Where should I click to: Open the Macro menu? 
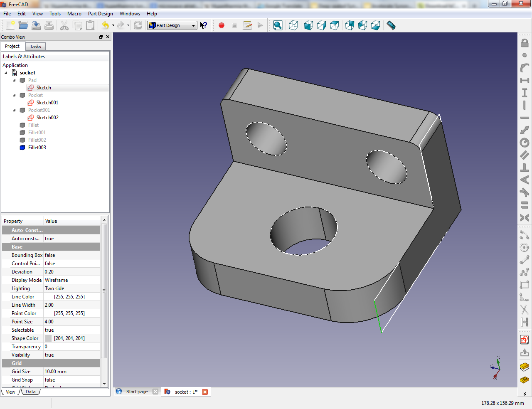coord(74,13)
